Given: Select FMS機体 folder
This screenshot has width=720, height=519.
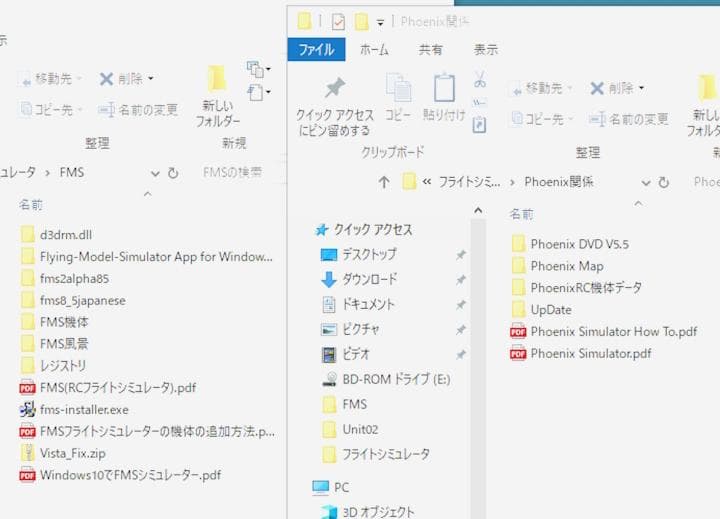Looking at the screenshot, I should coord(54,322).
